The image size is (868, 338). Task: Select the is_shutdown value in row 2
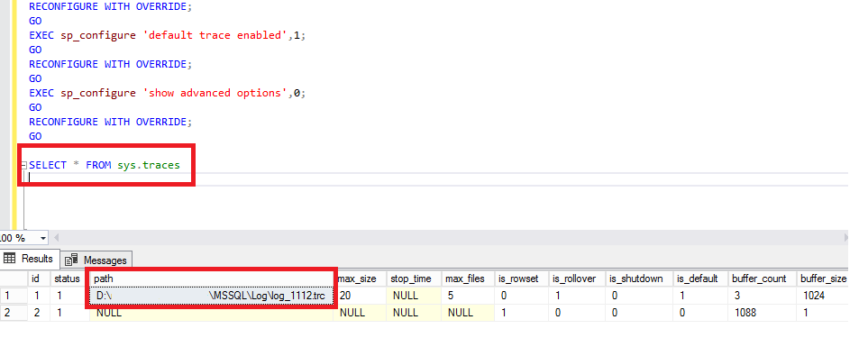pos(639,313)
